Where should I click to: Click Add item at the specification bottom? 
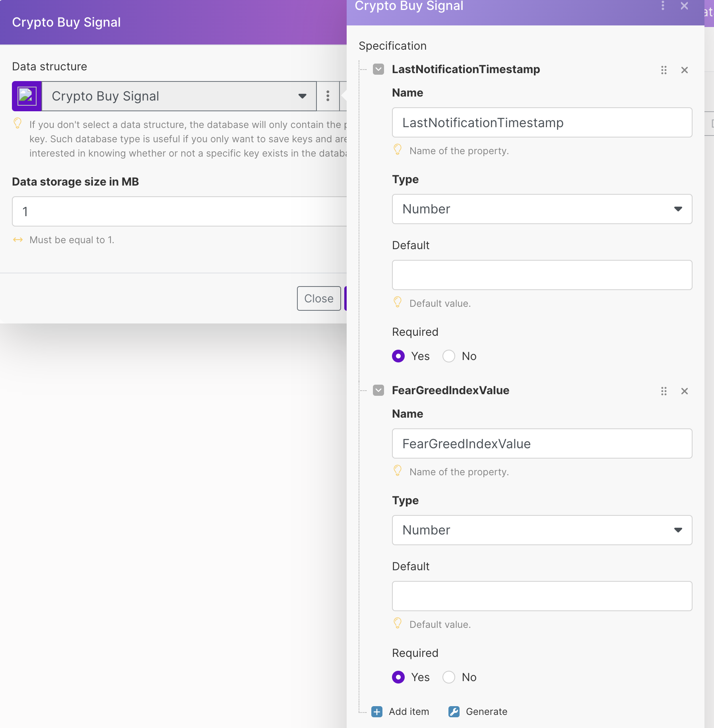[x=400, y=712]
